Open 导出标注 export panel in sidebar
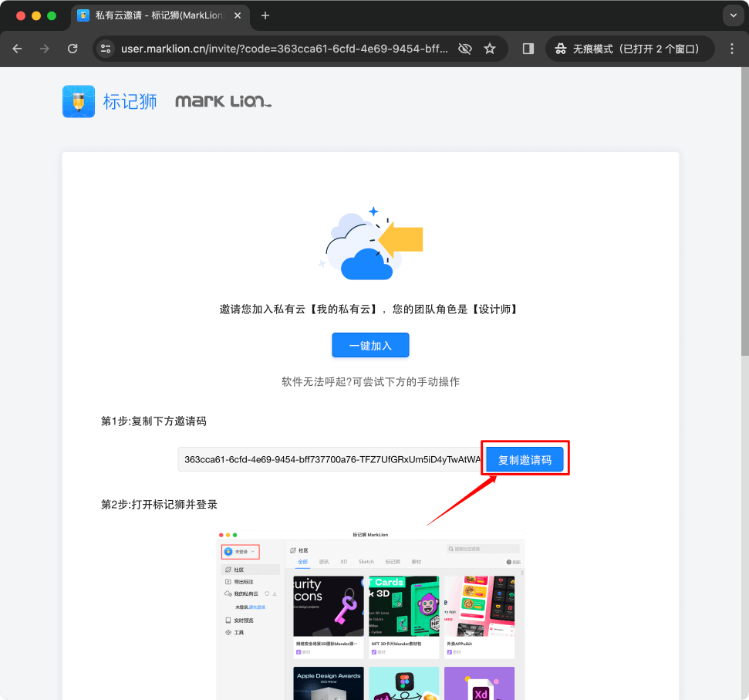 [x=228, y=581]
